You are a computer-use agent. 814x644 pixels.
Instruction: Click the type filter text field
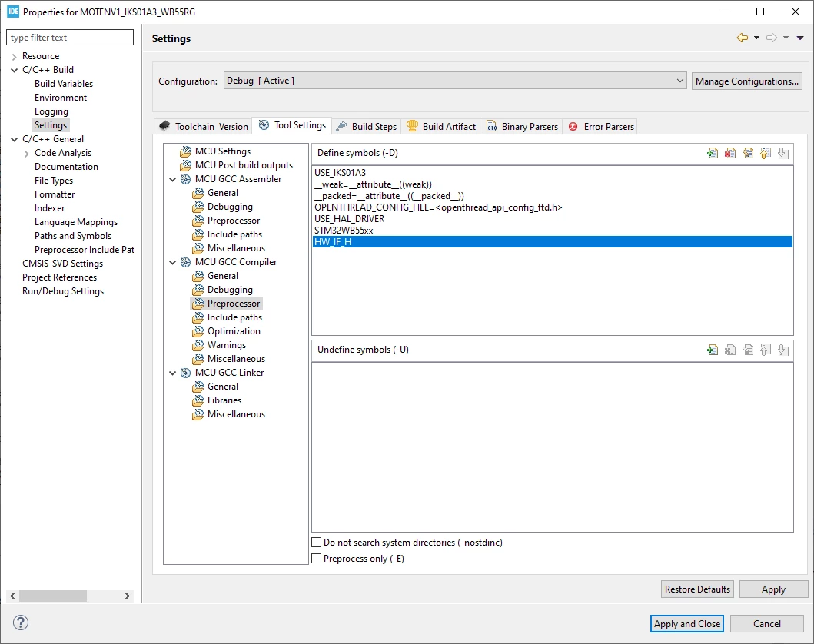click(70, 38)
